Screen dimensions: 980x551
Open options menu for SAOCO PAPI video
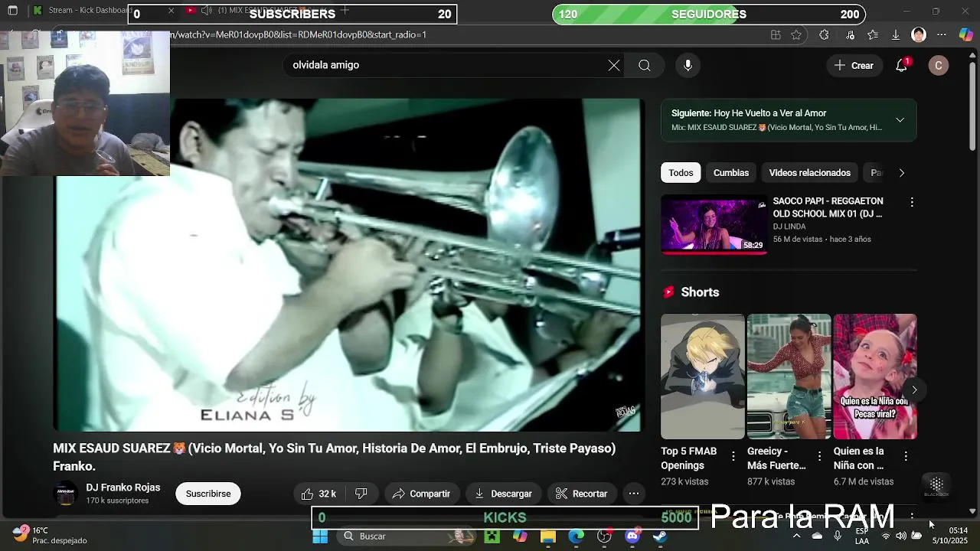[911, 202]
